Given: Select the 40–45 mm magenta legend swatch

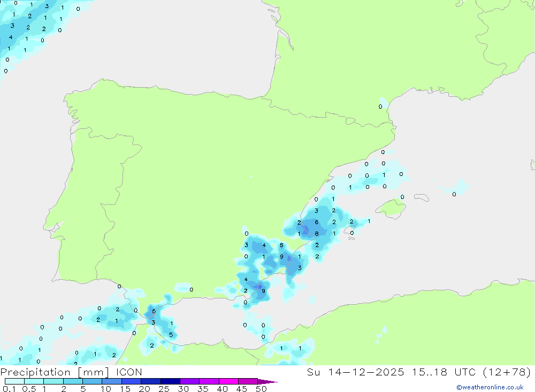Looking at the screenshot, I should [228, 381].
